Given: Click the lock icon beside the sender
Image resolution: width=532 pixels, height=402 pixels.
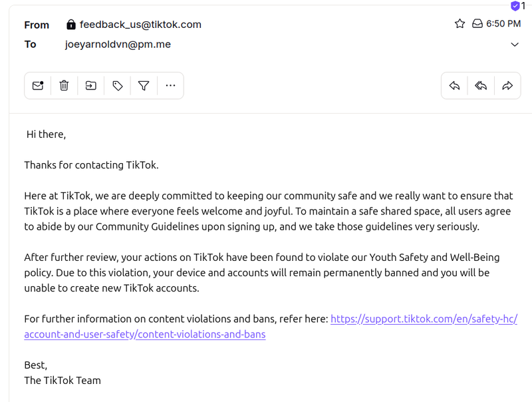Looking at the screenshot, I should click(71, 25).
